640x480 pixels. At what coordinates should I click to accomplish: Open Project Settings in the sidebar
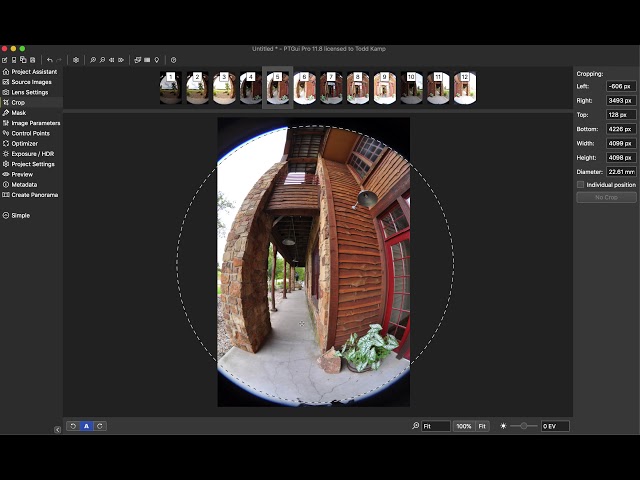coord(31,164)
